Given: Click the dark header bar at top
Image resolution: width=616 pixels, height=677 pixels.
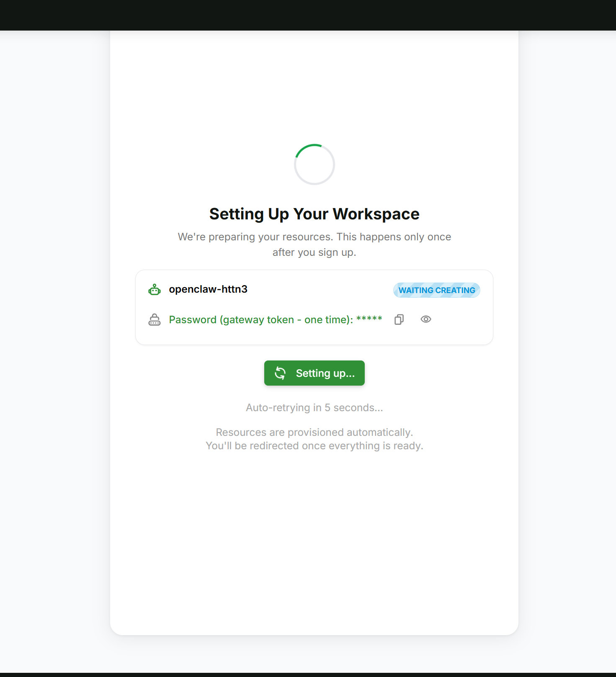Looking at the screenshot, I should pos(308,15).
